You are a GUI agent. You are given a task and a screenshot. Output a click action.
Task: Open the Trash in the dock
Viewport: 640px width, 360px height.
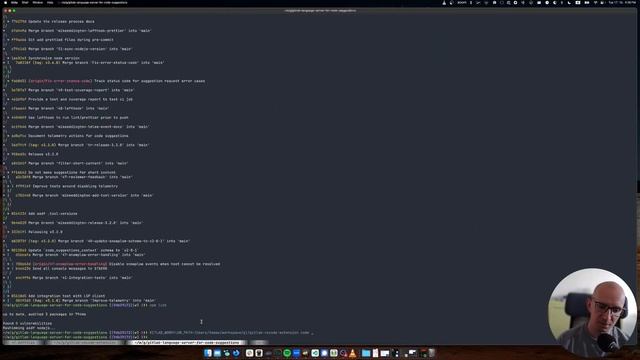pos(431,353)
